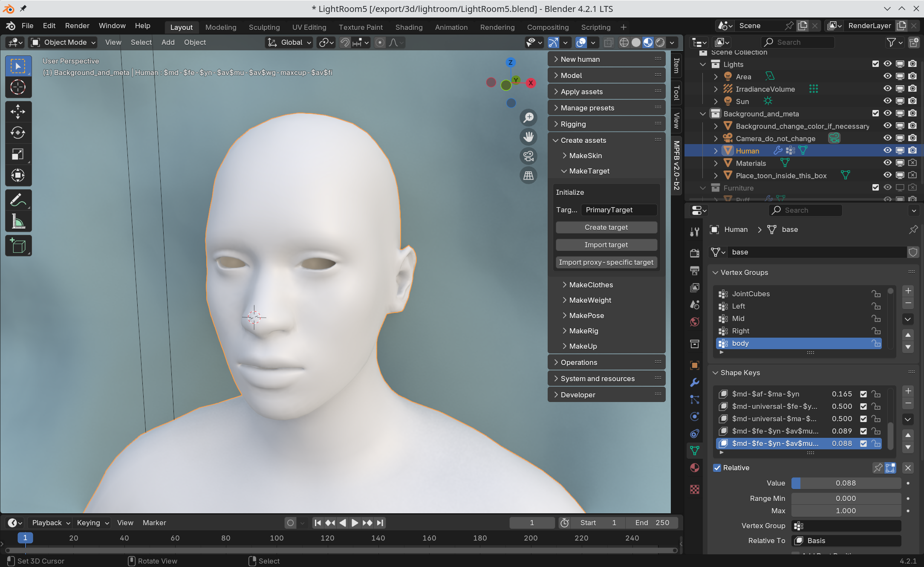Click the zoom viewport icon

click(x=528, y=117)
